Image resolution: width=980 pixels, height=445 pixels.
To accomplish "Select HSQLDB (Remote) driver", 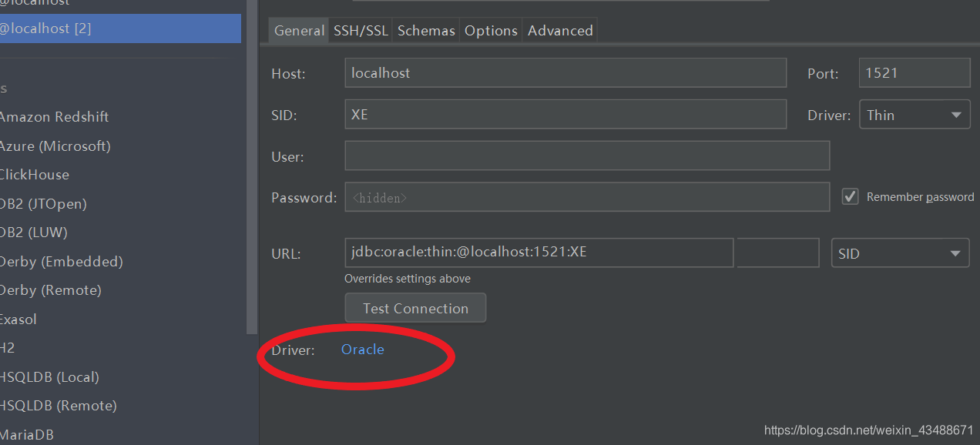I will tap(59, 406).
